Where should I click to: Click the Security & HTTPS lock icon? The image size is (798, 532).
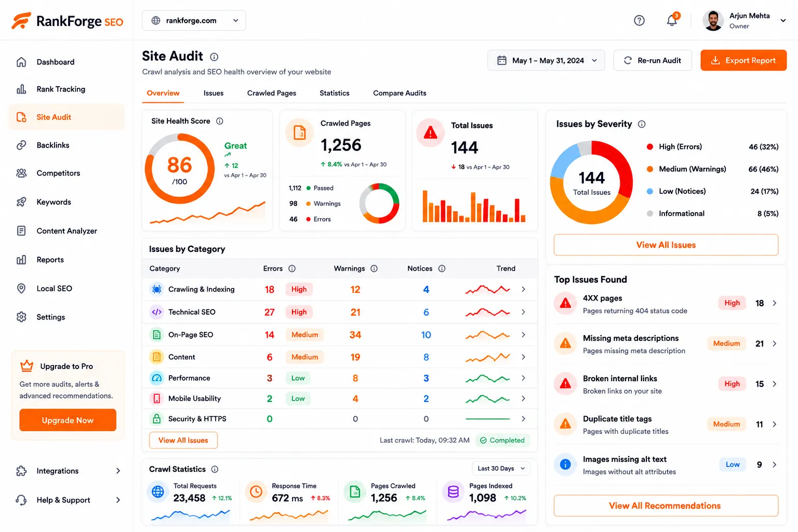(x=156, y=419)
